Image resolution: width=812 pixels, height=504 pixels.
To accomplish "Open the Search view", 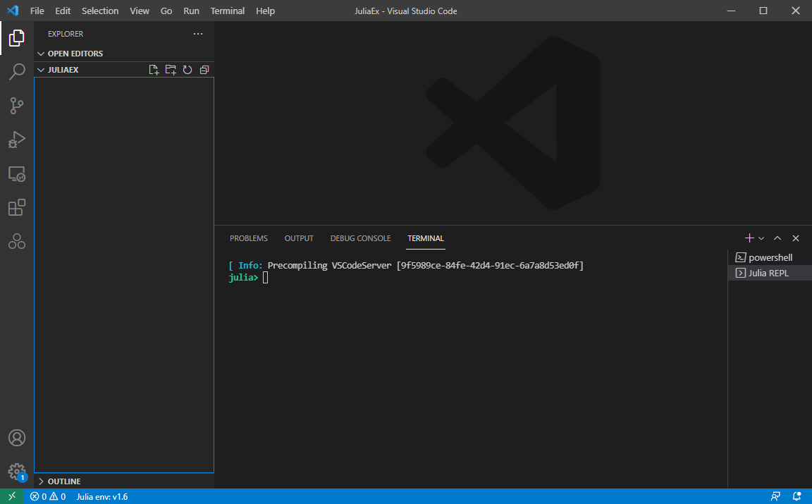I will tap(17, 72).
